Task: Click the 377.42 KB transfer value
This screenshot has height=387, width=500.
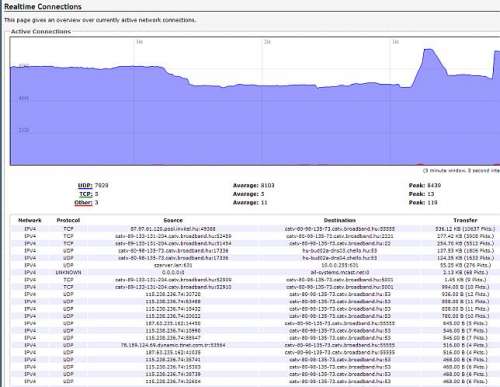Action: pyautogui.click(x=465, y=236)
